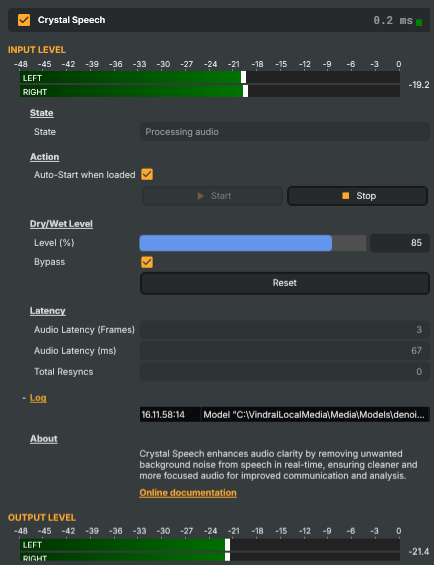Uncheck Auto-Start when loaded

pos(147,174)
